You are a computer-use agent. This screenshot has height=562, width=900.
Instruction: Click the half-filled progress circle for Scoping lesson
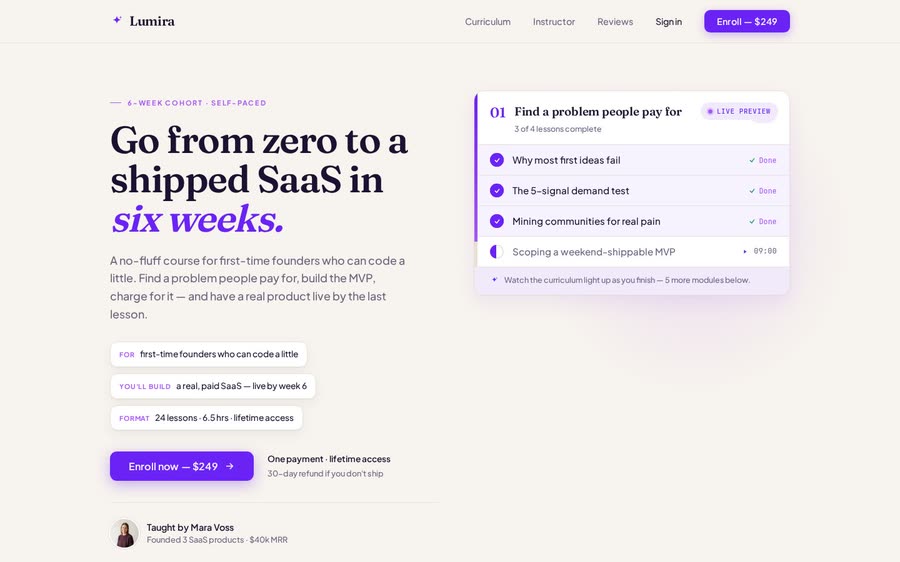coord(496,251)
